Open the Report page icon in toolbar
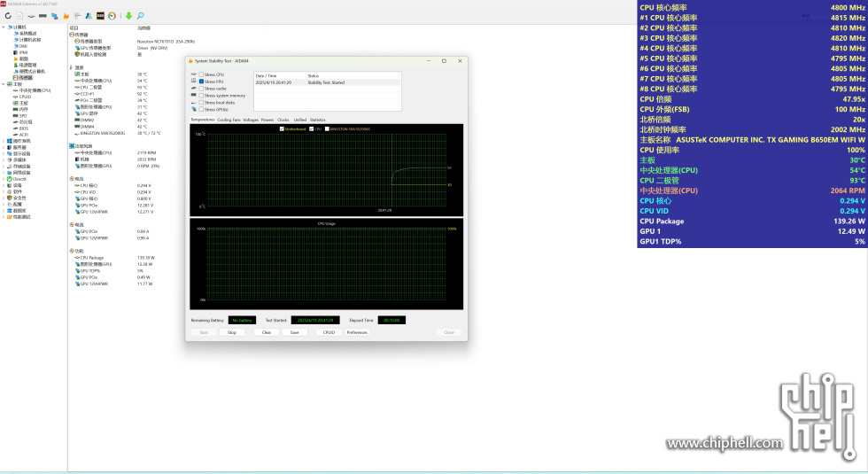 point(19,16)
